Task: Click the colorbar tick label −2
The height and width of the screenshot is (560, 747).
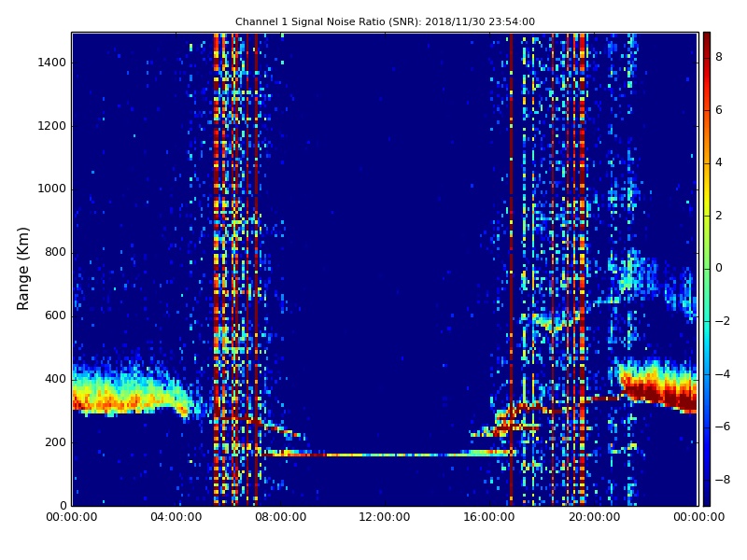Action: click(x=723, y=321)
